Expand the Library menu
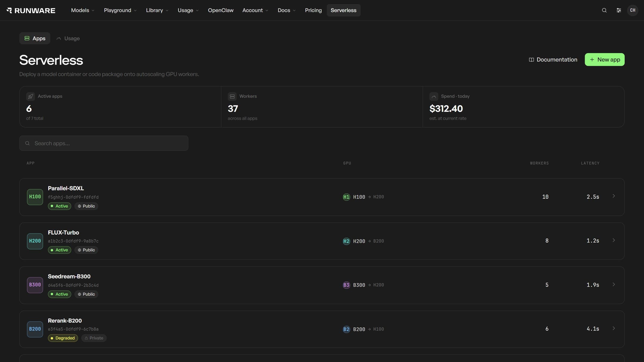 [157, 10]
